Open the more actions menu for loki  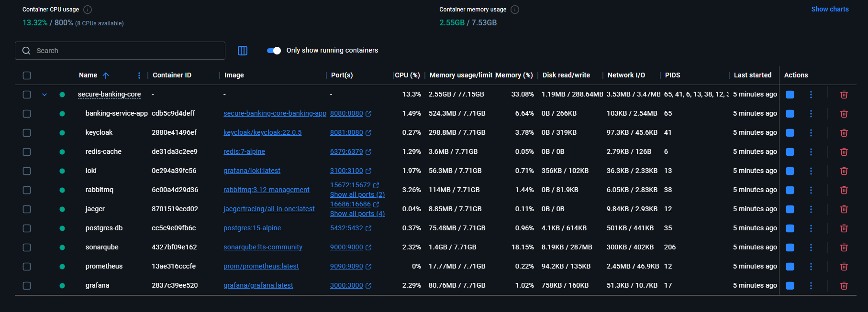811,171
